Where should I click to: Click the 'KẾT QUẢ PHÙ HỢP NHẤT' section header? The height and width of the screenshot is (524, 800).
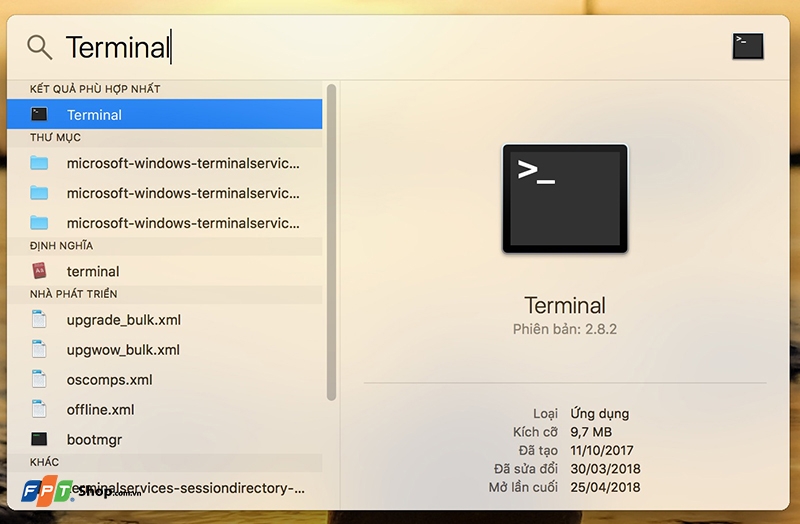click(95, 89)
